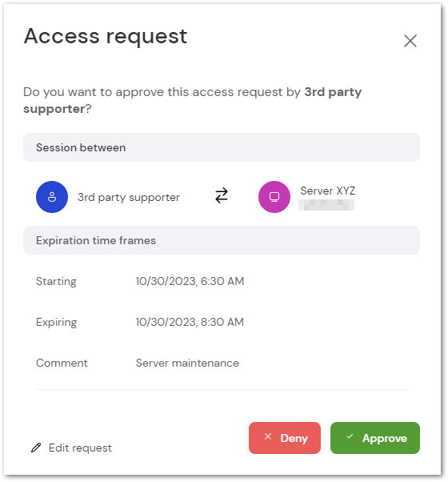
Task: Click the blurred server address text
Action: pos(326,205)
